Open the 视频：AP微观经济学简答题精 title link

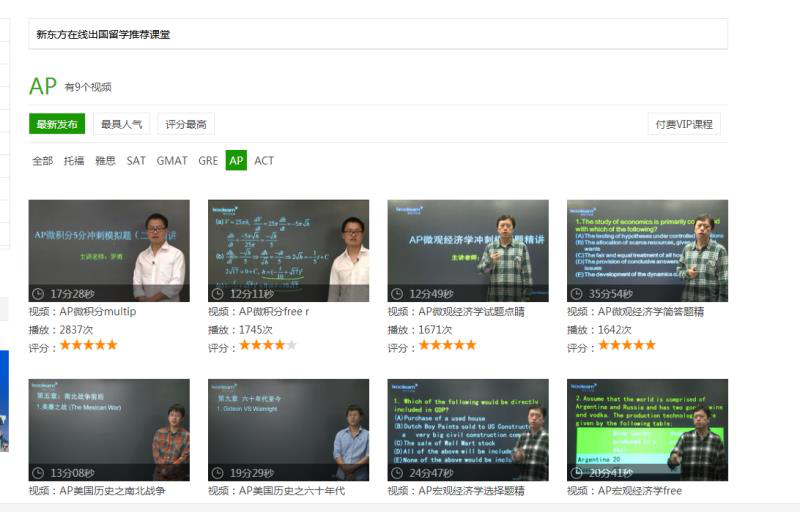636,312
